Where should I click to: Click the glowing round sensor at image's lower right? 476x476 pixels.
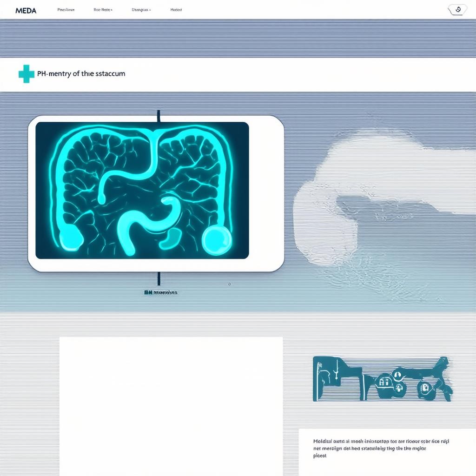216,239
